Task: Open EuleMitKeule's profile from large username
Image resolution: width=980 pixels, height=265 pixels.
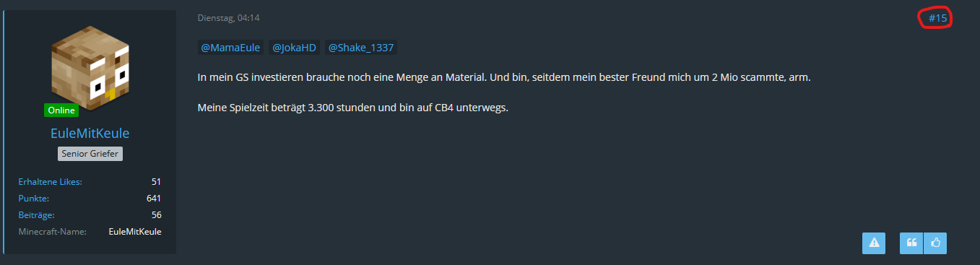Action: (90, 134)
